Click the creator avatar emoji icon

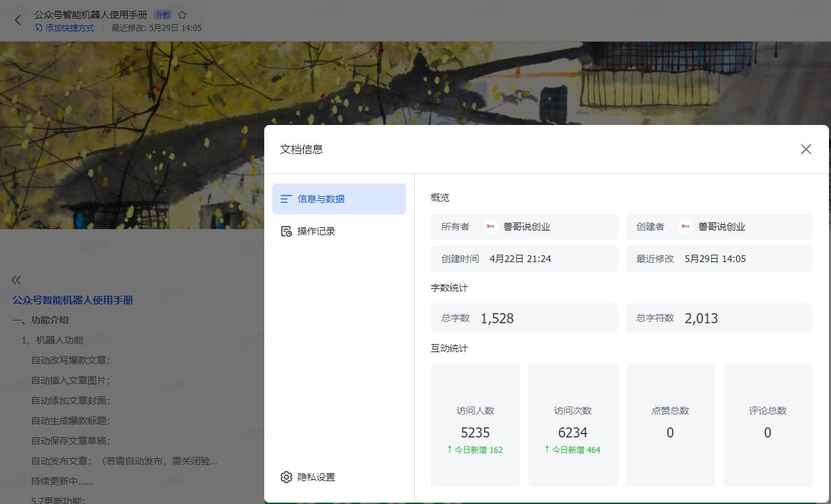(685, 226)
